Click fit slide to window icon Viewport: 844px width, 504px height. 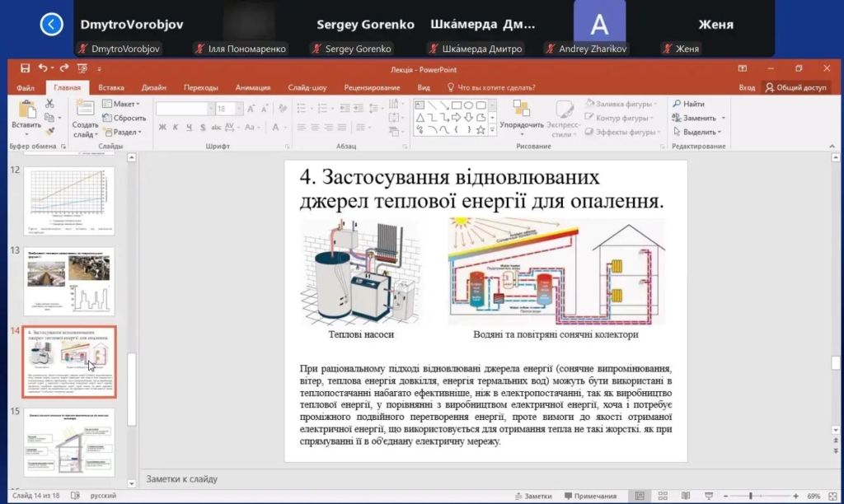[x=833, y=496]
